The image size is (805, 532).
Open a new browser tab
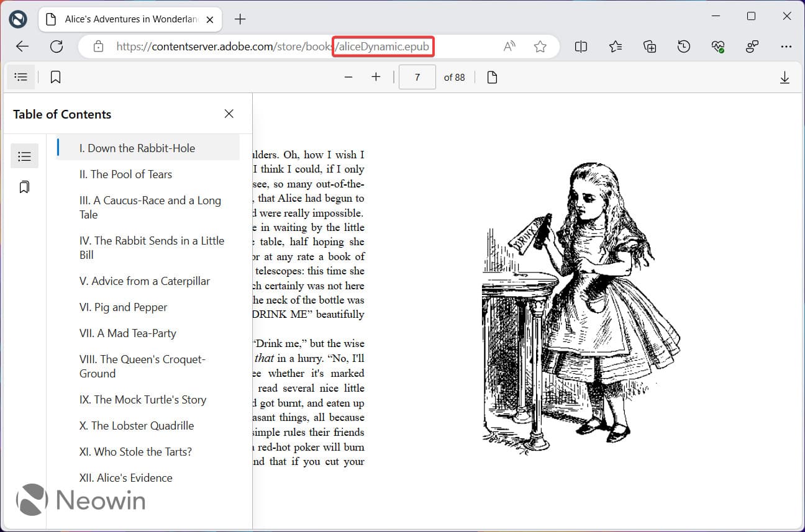[x=240, y=19]
